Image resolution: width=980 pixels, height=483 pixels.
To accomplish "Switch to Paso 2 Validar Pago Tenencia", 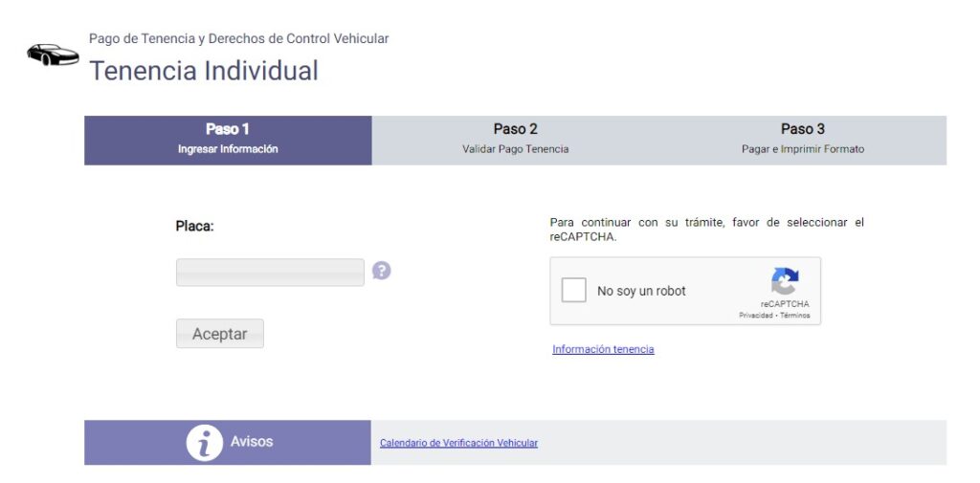I will pyautogui.click(x=516, y=140).
